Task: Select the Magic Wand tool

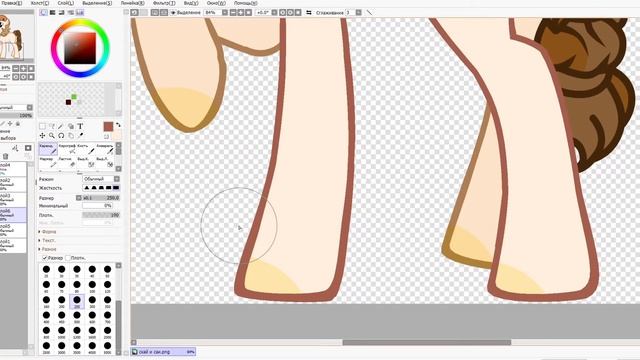Action: (61, 126)
